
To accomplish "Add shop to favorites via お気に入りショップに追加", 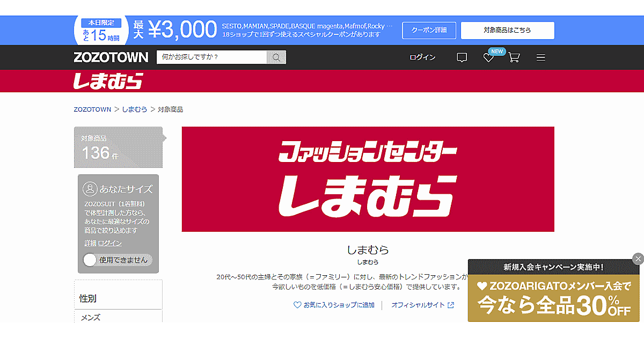I will tap(334, 305).
